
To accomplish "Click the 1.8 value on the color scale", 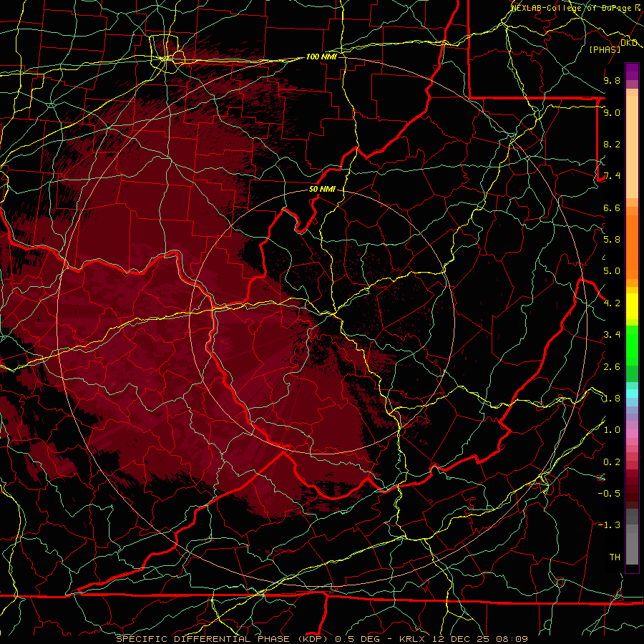I will [x=612, y=399].
